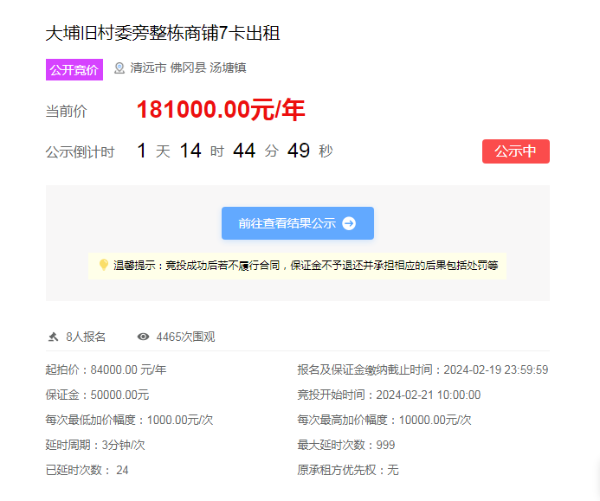
Task: Click the 原承租方优先权 entry
Action: tap(348, 469)
